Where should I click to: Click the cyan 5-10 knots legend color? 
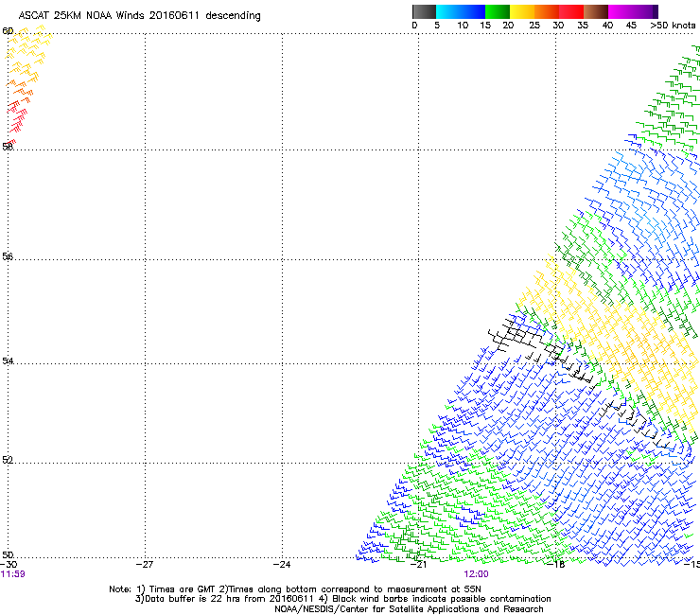tap(448, 11)
